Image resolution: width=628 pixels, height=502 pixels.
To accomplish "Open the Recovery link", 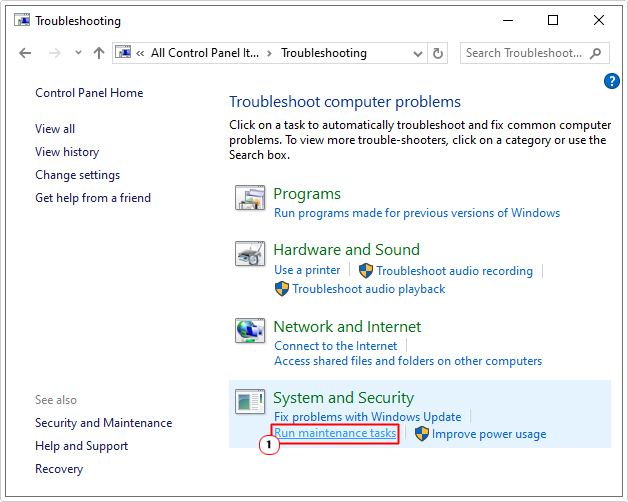I will [x=59, y=469].
